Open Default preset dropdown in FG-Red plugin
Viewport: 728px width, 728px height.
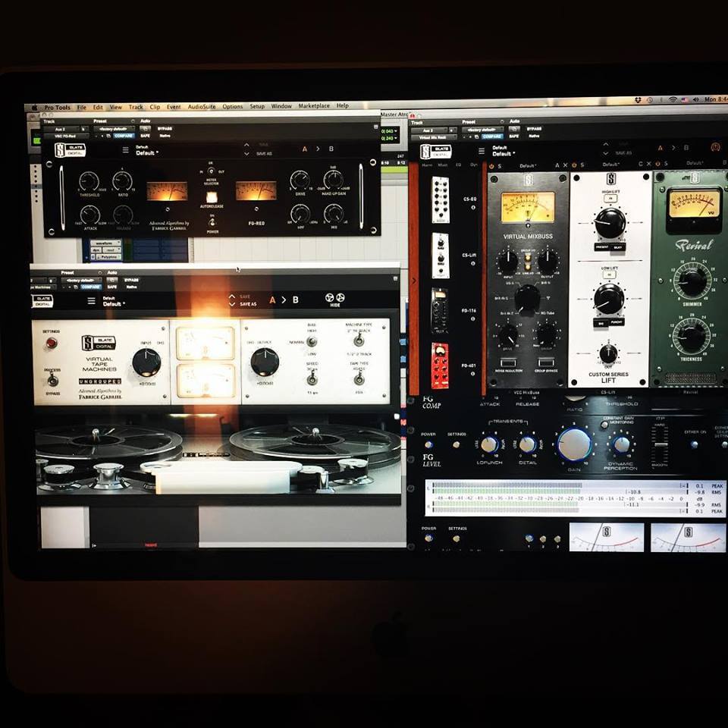point(147,152)
